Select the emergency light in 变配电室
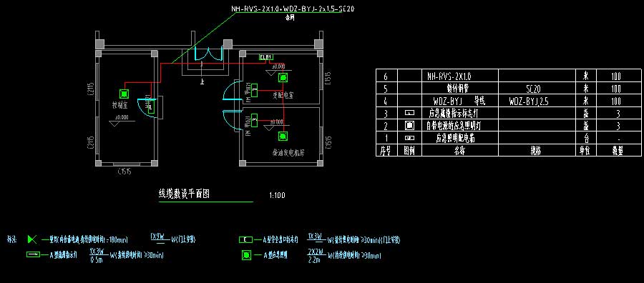Screen dimensions: 644x283 point(282,77)
